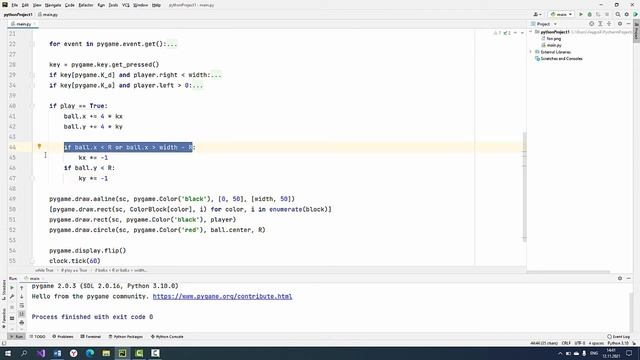Open Microsoft Edge from taskbar
Screen dimensions: 640x360
point(90,353)
